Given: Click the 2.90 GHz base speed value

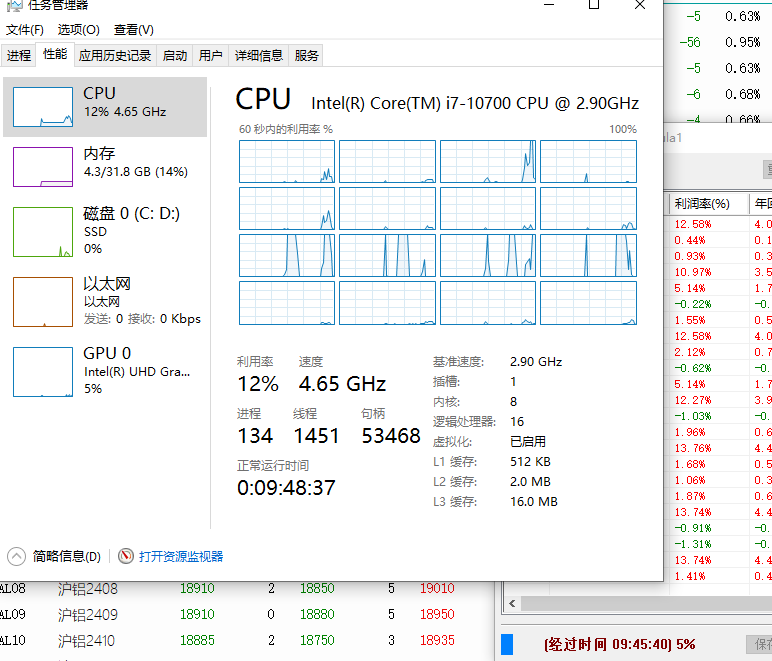Looking at the screenshot, I should (536, 362).
